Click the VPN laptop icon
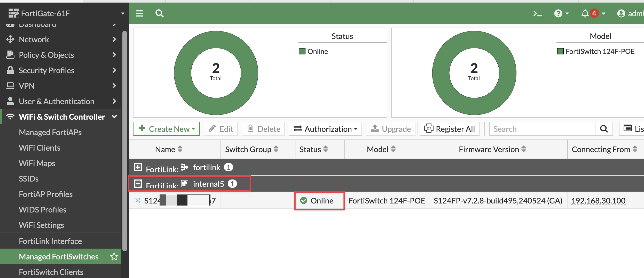 tap(10, 86)
